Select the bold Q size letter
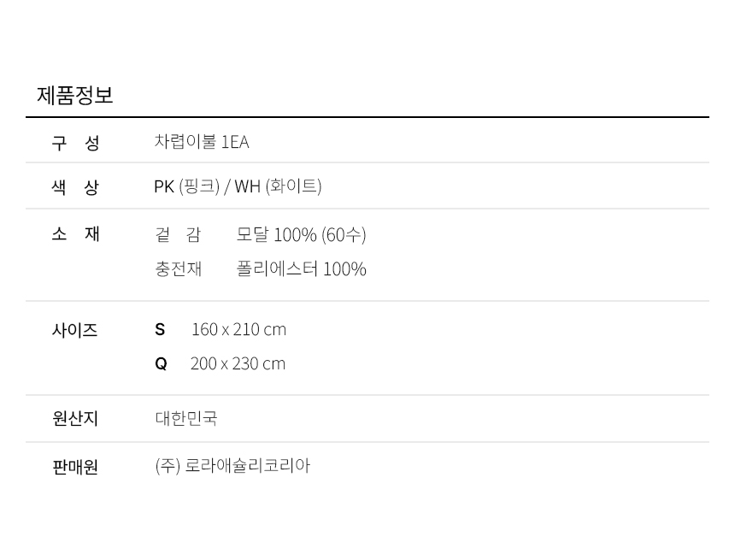 [161, 364]
